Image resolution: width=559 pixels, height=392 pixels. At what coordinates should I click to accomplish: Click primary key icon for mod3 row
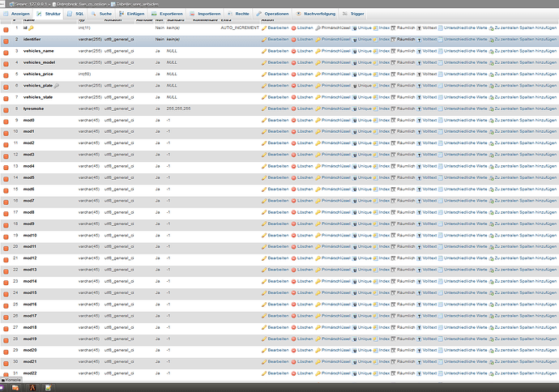(x=318, y=155)
